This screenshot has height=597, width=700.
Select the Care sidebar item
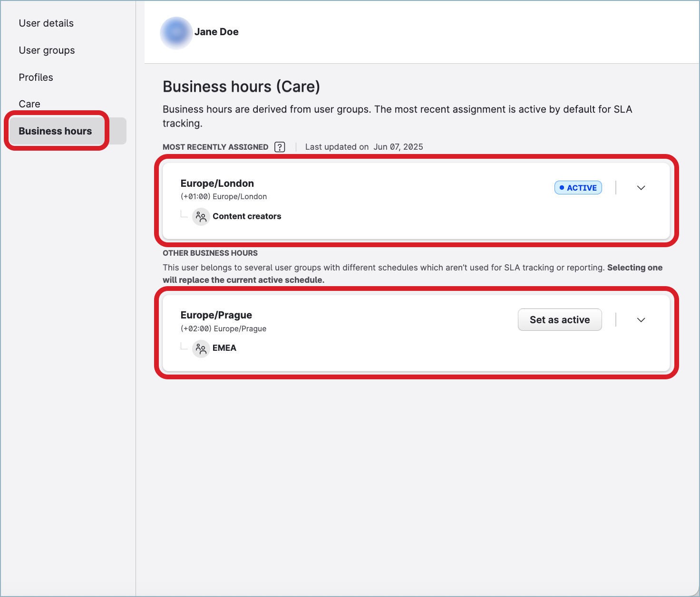(x=29, y=104)
